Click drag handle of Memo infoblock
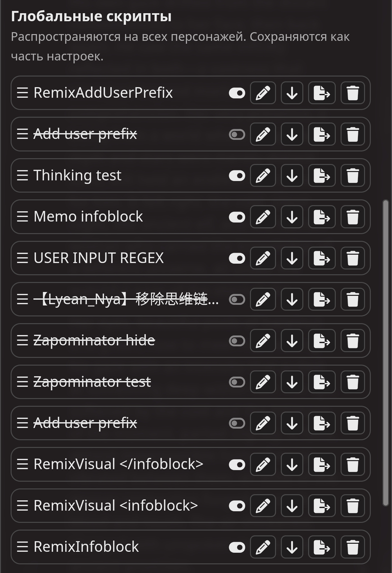The height and width of the screenshot is (573, 392). (x=22, y=217)
